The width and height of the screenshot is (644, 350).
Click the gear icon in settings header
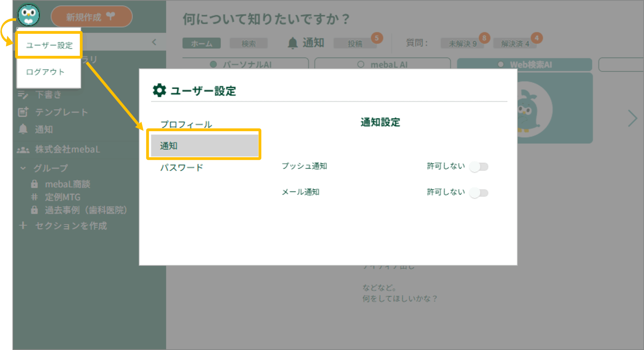pos(159,90)
